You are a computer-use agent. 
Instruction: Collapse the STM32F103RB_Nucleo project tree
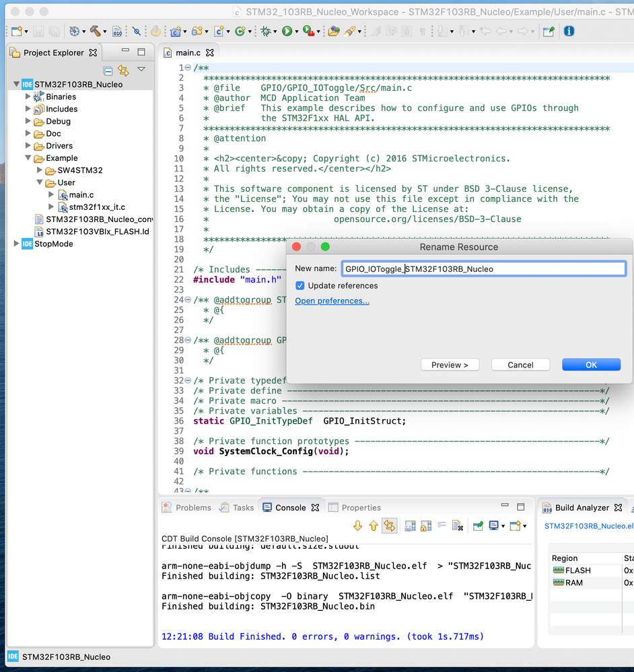[16, 84]
